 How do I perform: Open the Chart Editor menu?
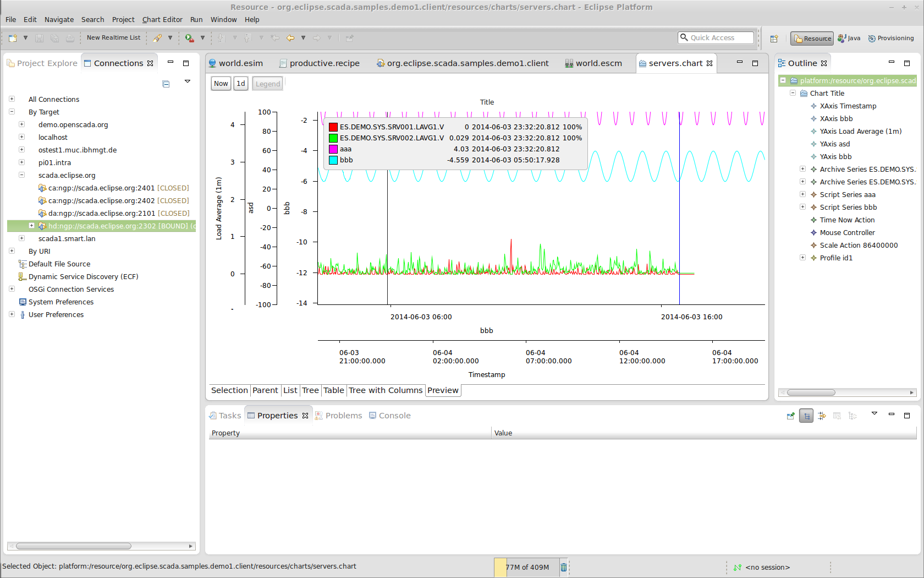[162, 19]
